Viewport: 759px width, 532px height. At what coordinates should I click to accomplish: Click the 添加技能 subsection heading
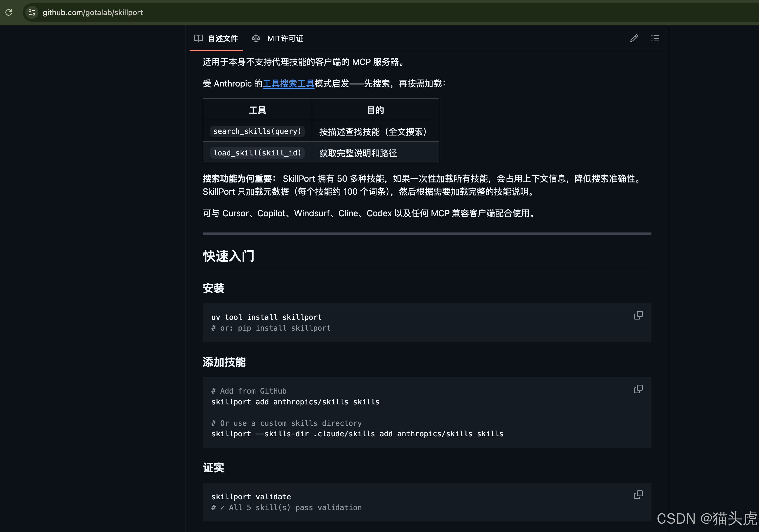point(224,362)
